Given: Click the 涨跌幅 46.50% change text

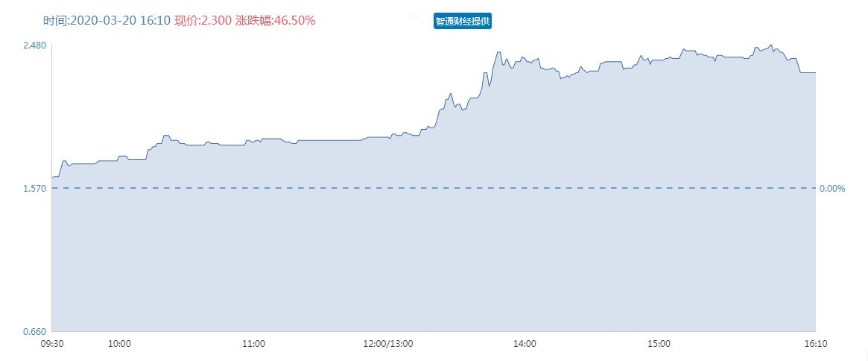Looking at the screenshot, I should pos(276,20).
